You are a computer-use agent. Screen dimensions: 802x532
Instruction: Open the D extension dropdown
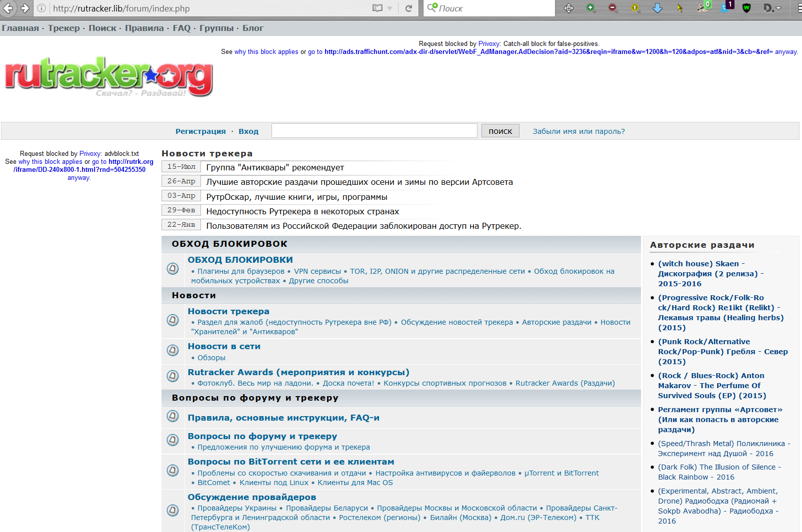coord(772,8)
